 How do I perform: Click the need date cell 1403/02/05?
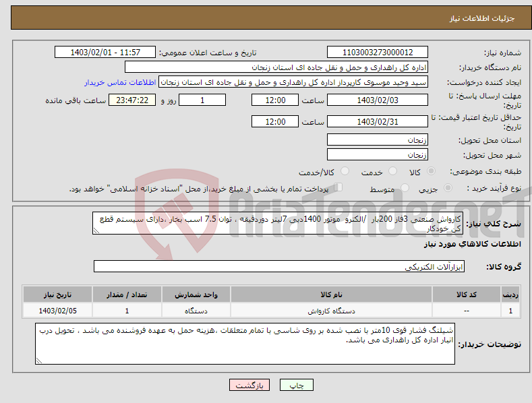[58, 311]
